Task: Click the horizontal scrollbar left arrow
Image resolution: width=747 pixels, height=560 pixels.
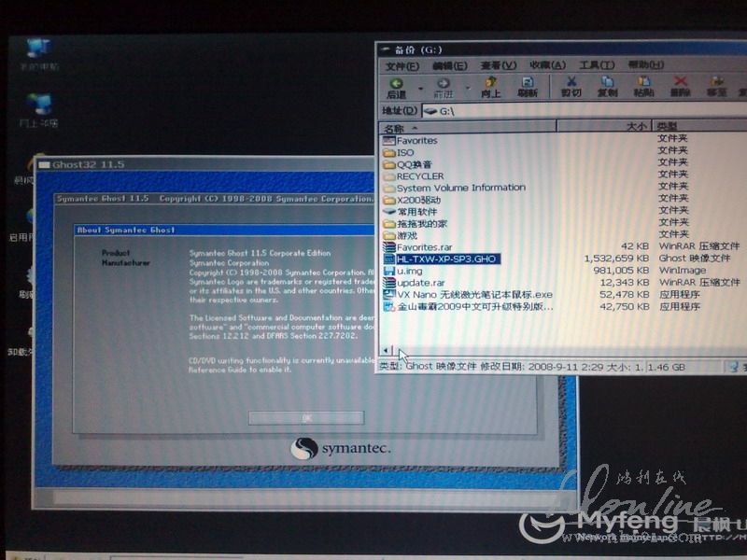Action: (x=386, y=351)
